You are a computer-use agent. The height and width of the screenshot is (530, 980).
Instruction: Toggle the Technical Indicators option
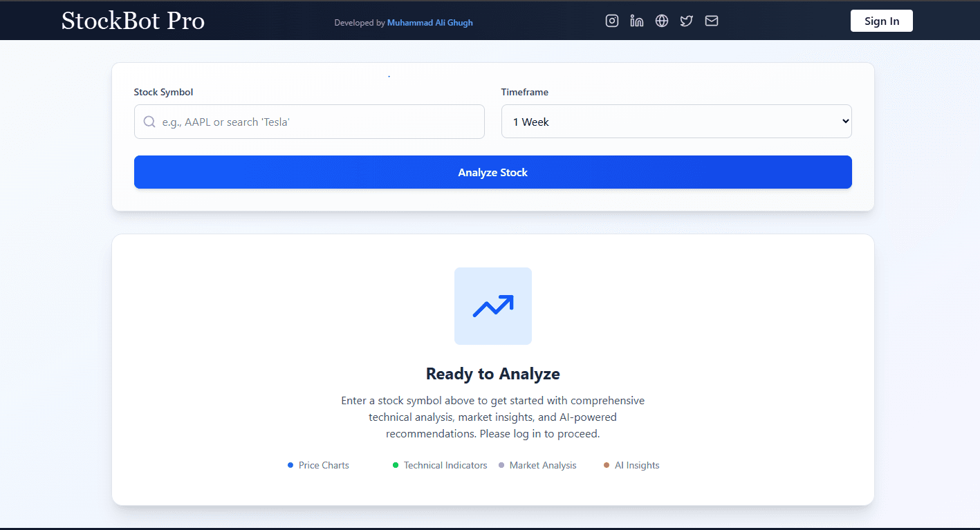[439, 465]
